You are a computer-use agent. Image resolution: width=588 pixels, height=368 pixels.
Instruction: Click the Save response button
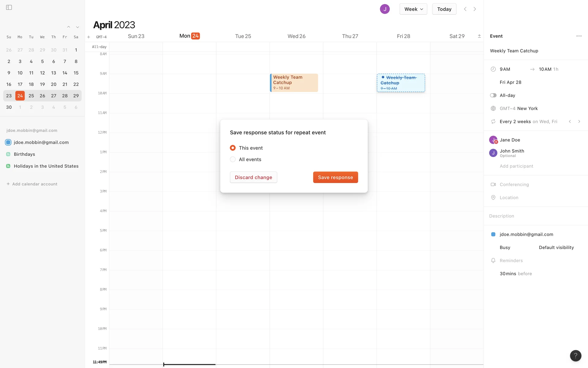pos(335,177)
